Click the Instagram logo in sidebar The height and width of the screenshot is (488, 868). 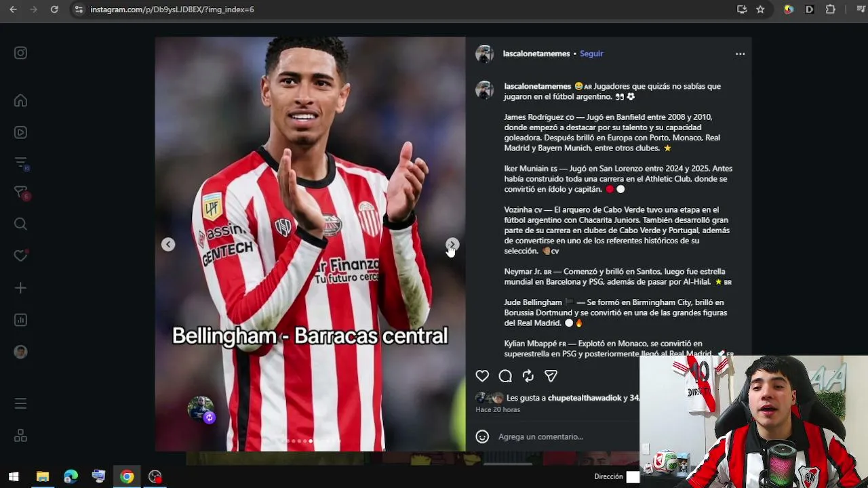[x=21, y=53]
